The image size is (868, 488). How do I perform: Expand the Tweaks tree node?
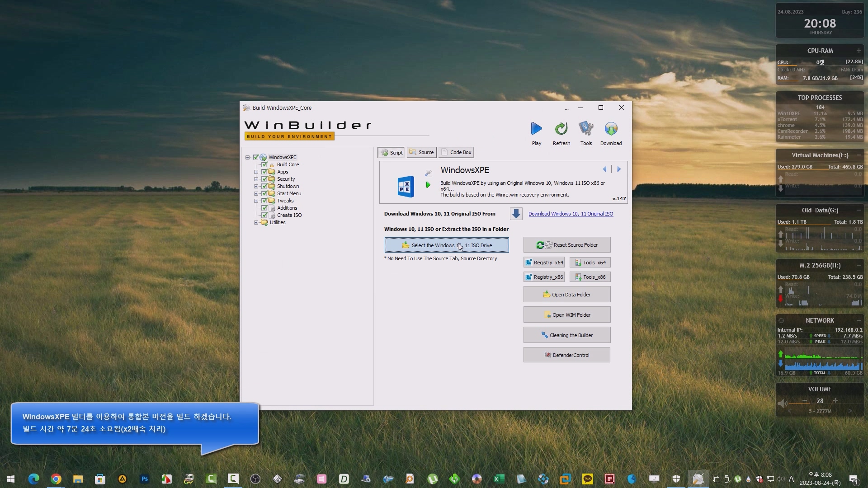[256, 201]
